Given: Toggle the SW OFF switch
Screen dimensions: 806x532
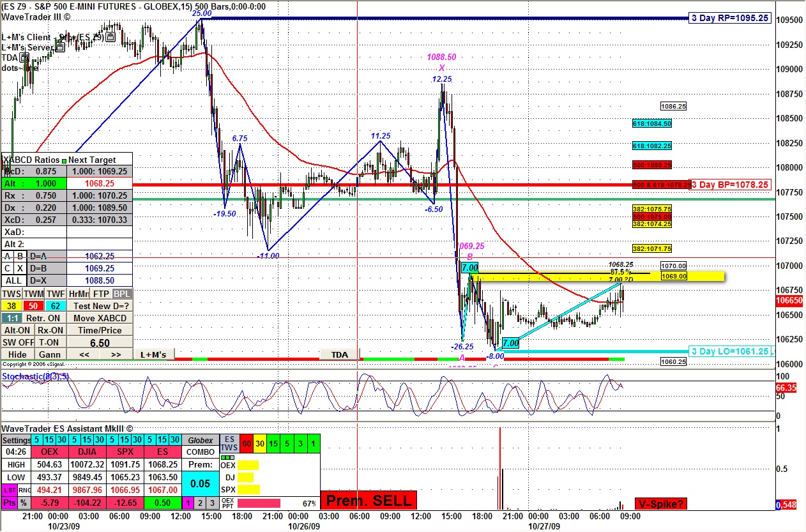Looking at the screenshot, I should [x=18, y=342].
